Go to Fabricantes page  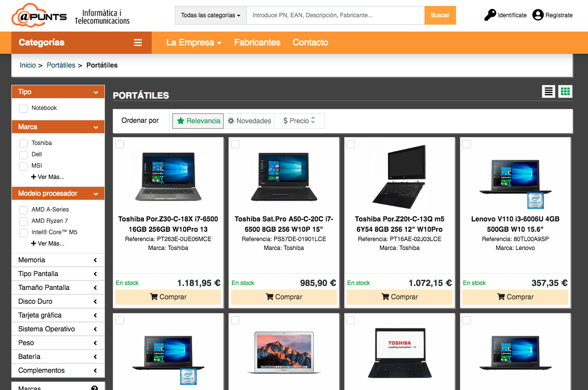coord(257,42)
